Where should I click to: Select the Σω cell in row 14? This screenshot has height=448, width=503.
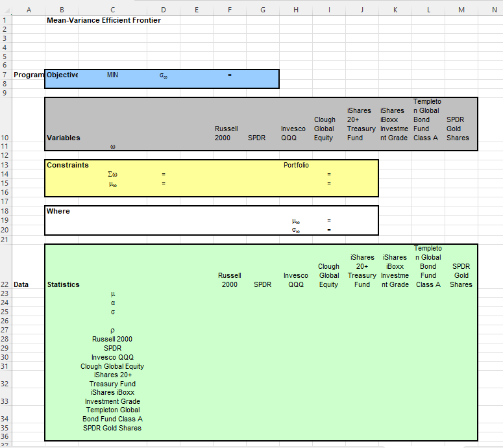pos(112,174)
